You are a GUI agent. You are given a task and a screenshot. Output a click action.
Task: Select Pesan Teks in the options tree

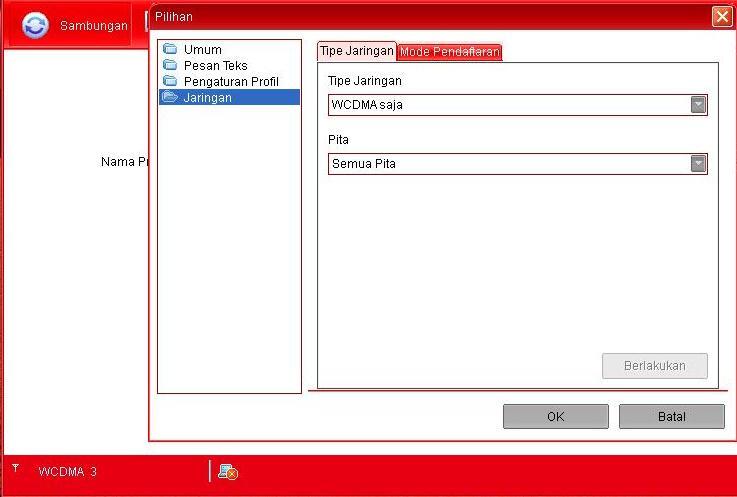pyautogui.click(x=216, y=65)
